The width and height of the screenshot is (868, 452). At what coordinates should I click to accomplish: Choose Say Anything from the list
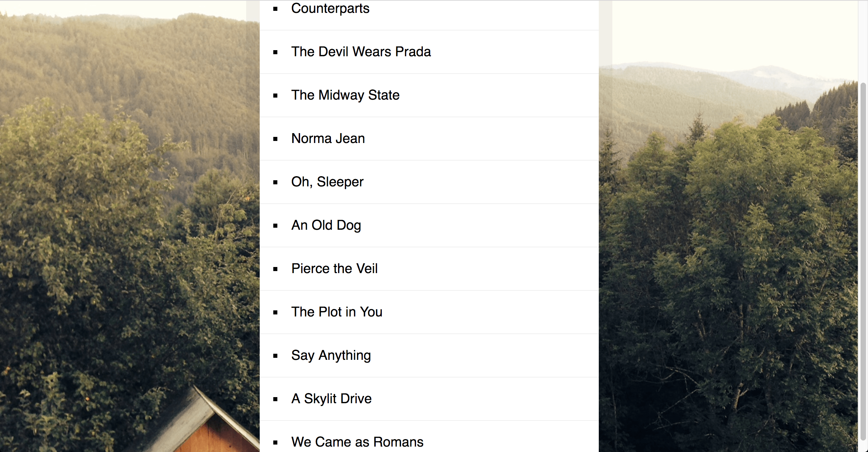click(x=331, y=355)
